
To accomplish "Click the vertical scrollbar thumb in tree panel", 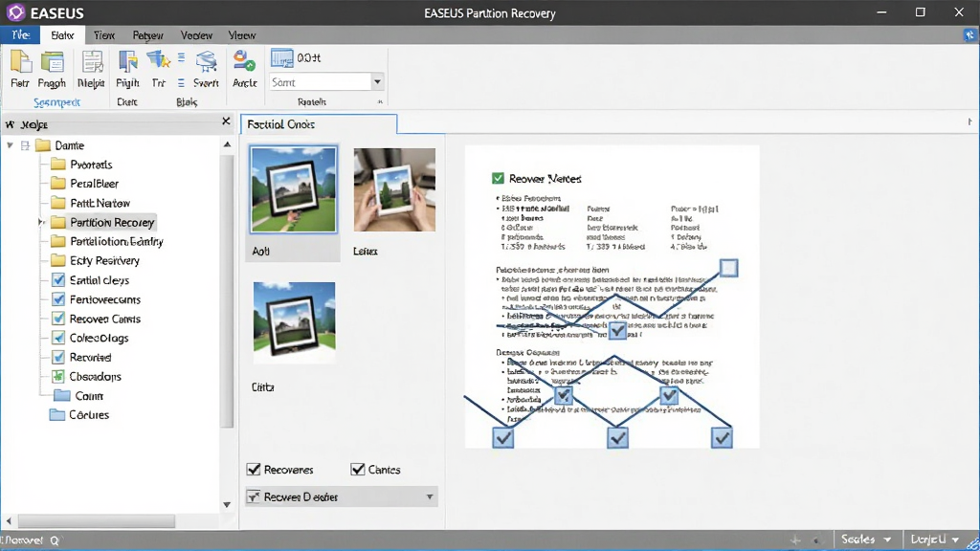I will click(228, 291).
